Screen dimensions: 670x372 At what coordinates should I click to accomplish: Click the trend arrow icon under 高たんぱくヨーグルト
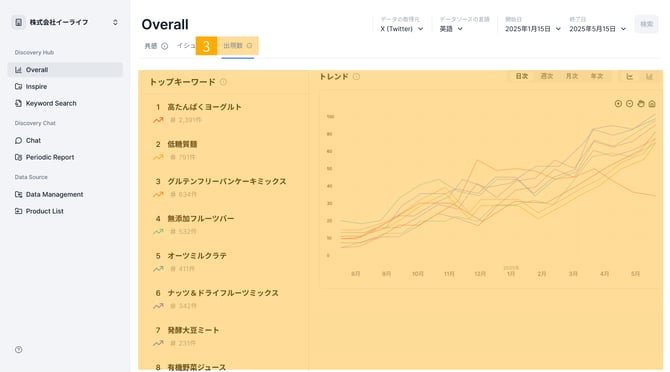click(x=158, y=120)
